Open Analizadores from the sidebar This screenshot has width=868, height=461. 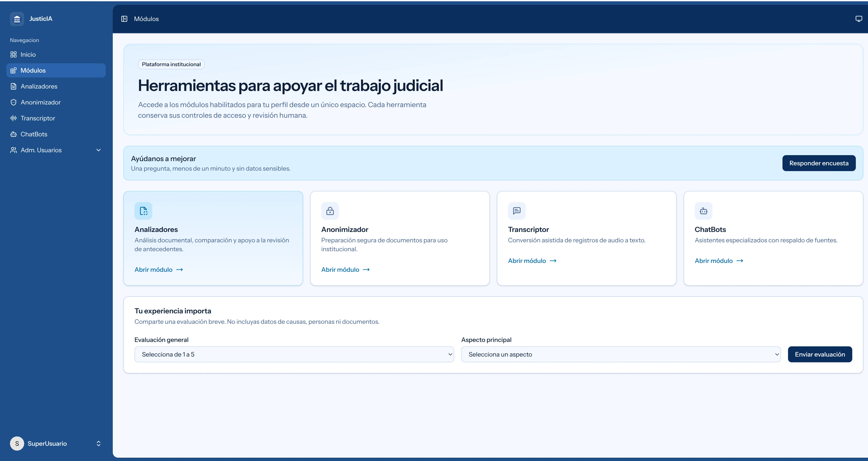(x=56, y=87)
